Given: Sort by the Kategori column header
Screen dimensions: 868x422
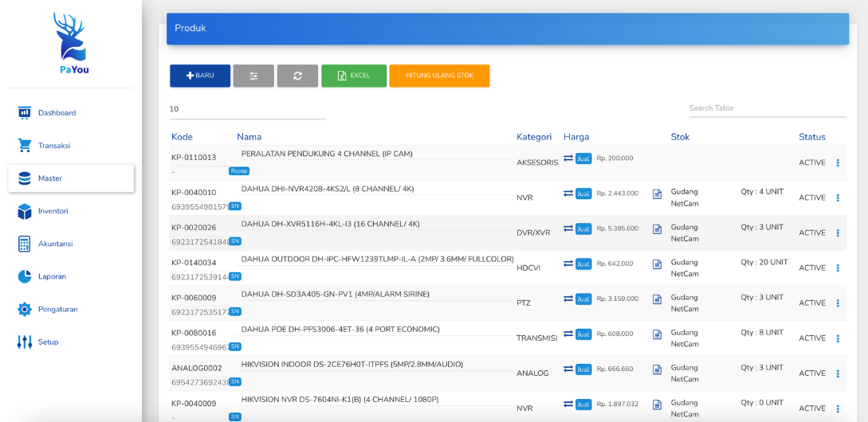Looking at the screenshot, I should pyautogui.click(x=534, y=137).
